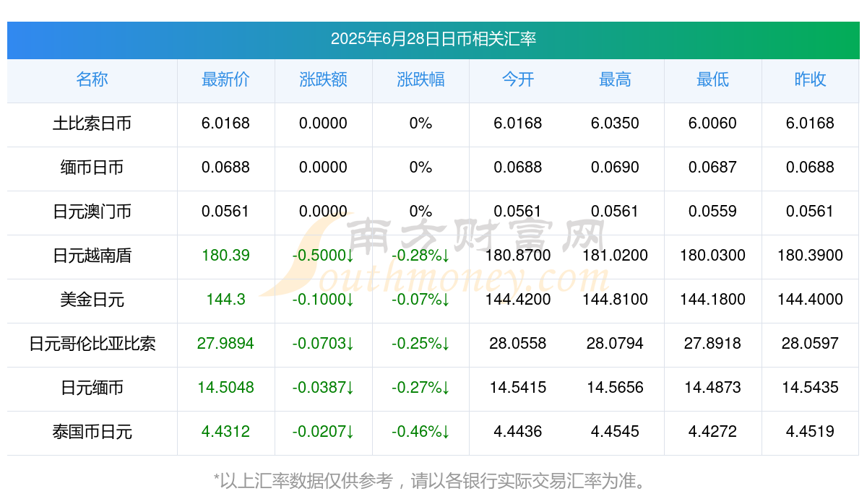Click change percent -0.27%↓
This screenshot has height=504, width=867.
(420, 388)
